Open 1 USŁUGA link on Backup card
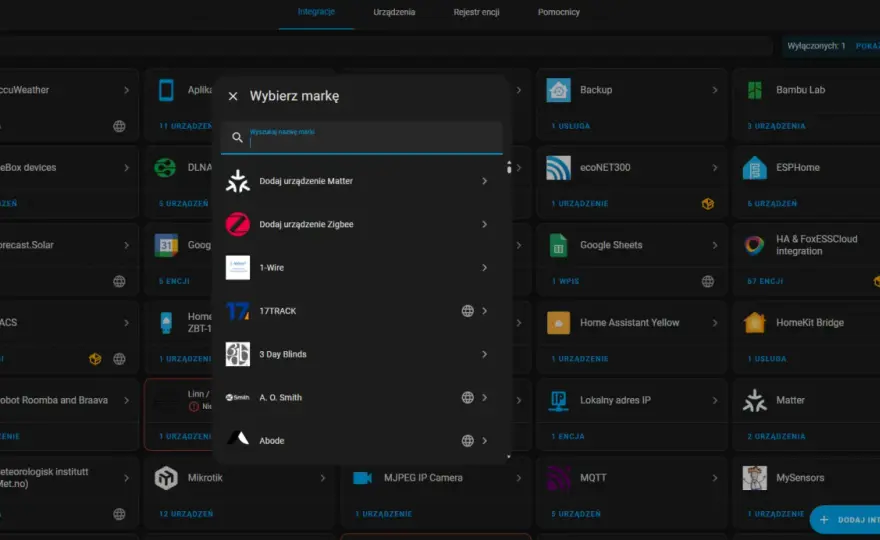880x540 pixels. tap(571, 126)
